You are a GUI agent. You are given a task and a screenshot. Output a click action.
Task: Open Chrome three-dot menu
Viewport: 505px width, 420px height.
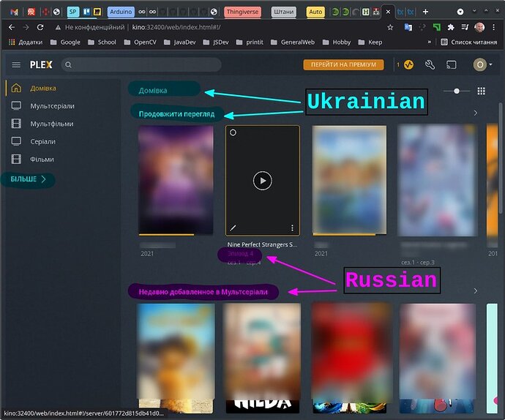(494, 27)
